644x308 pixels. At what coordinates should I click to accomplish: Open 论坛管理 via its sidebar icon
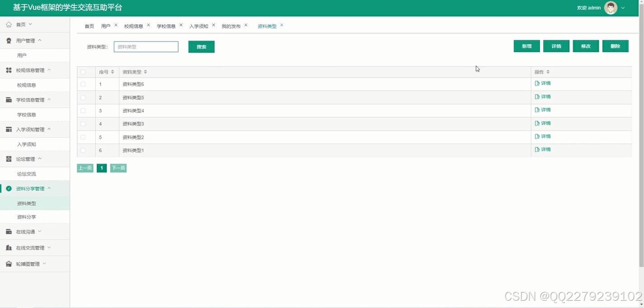[8, 159]
